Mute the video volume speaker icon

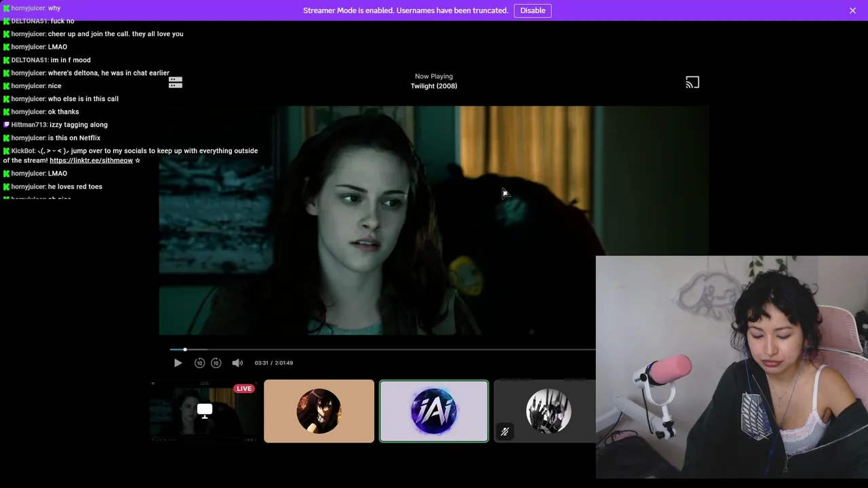coord(237,363)
